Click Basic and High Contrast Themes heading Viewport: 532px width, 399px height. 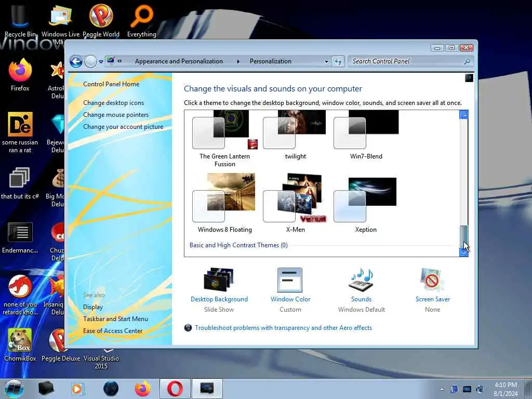pyautogui.click(x=238, y=245)
